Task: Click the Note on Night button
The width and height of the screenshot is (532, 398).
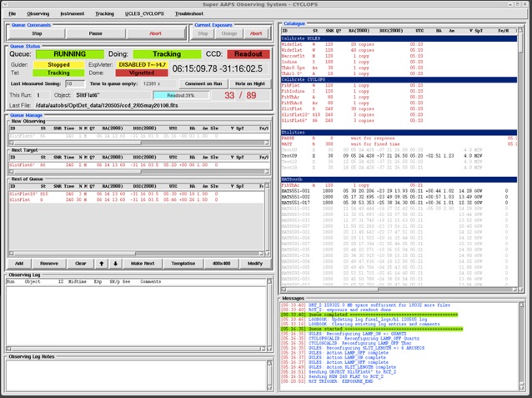Action: click(x=250, y=83)
